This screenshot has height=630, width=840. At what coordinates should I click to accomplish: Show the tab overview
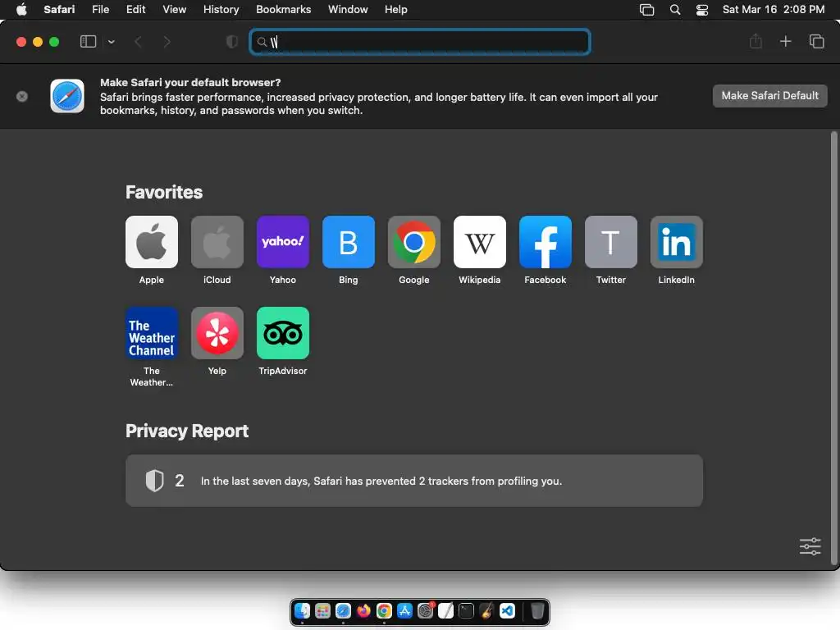pos(816,41)
